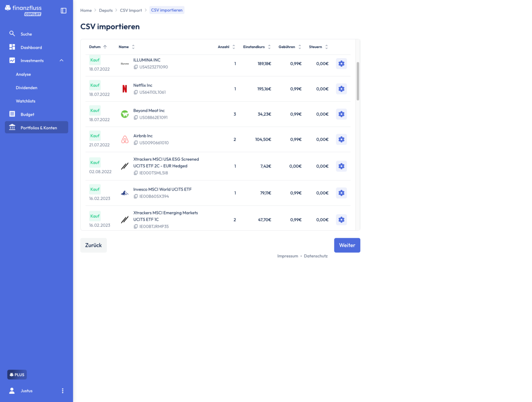532x402 pixels.
Task: Sort table by Einstandkurs column
Action: [x=257, y=47]
